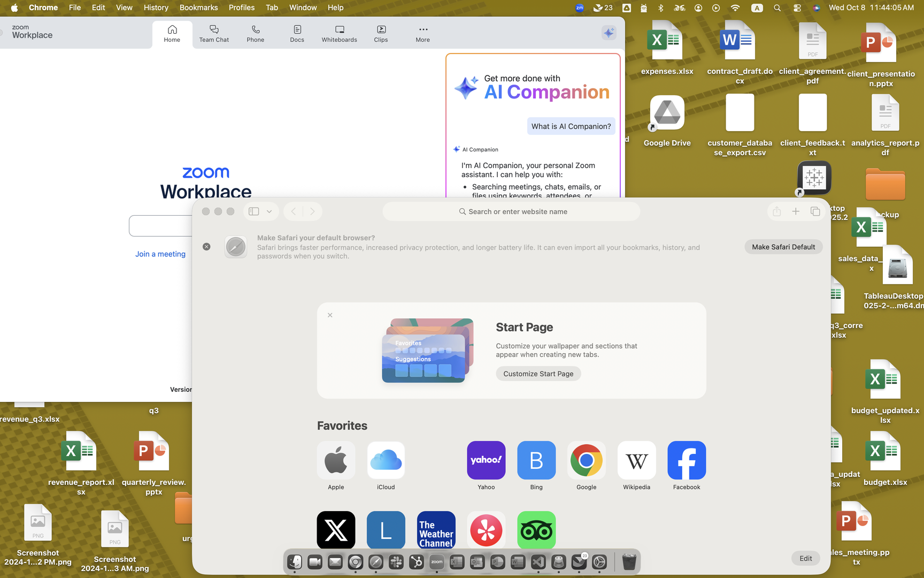Toggle the Safari sidebar
The image size is (924, 578).
pos(254,211)
